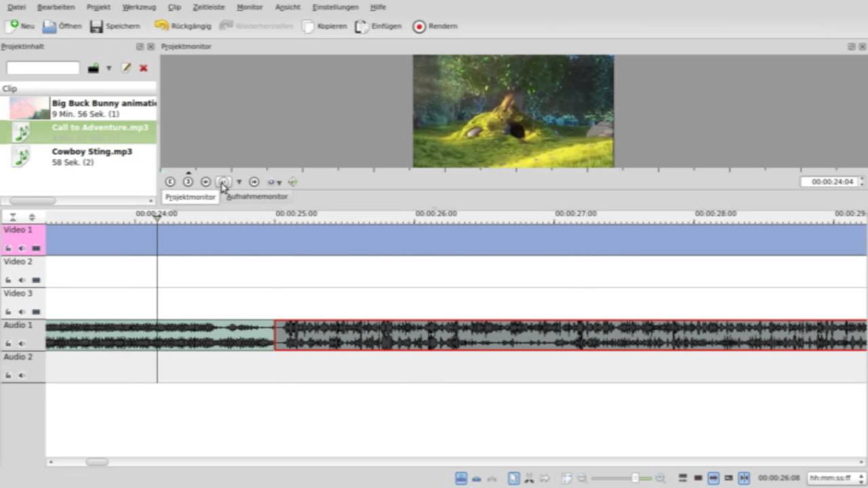
Task: Click the Clip column header
Action: [78, 88]
